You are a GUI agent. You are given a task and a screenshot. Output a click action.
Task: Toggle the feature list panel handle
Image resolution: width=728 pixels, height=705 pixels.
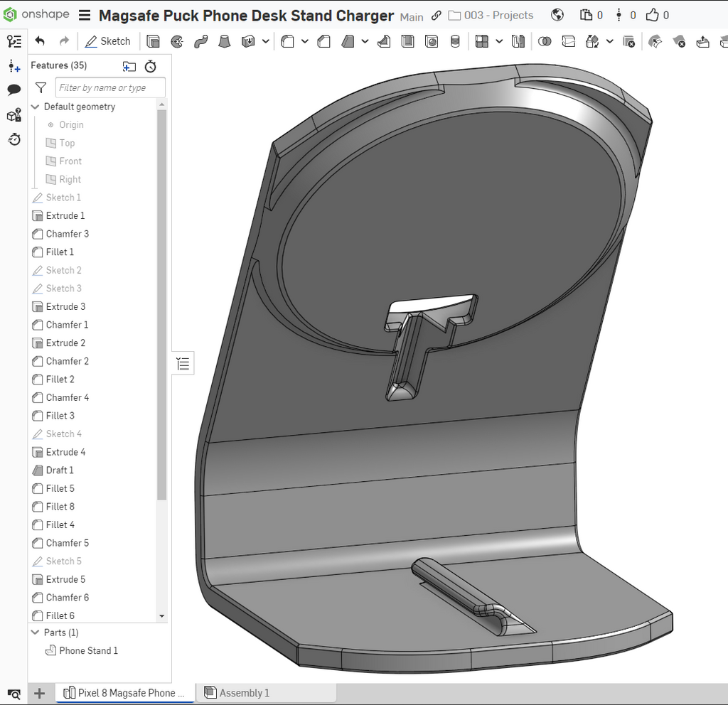(x=183, y=363)
